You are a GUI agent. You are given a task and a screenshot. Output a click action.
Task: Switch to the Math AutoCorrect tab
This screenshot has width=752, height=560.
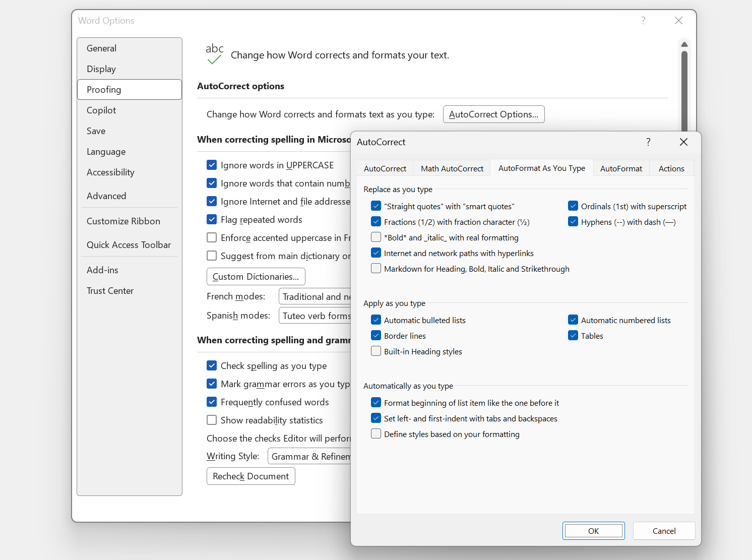[452, 169]
